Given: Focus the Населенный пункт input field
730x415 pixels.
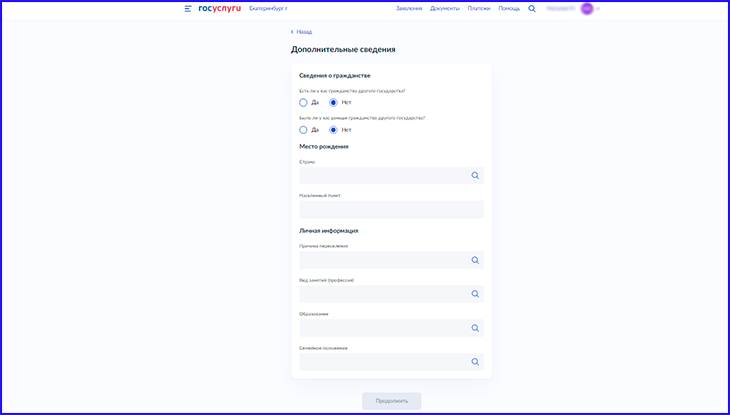Looking at the screenshot, I should point(391,209).
